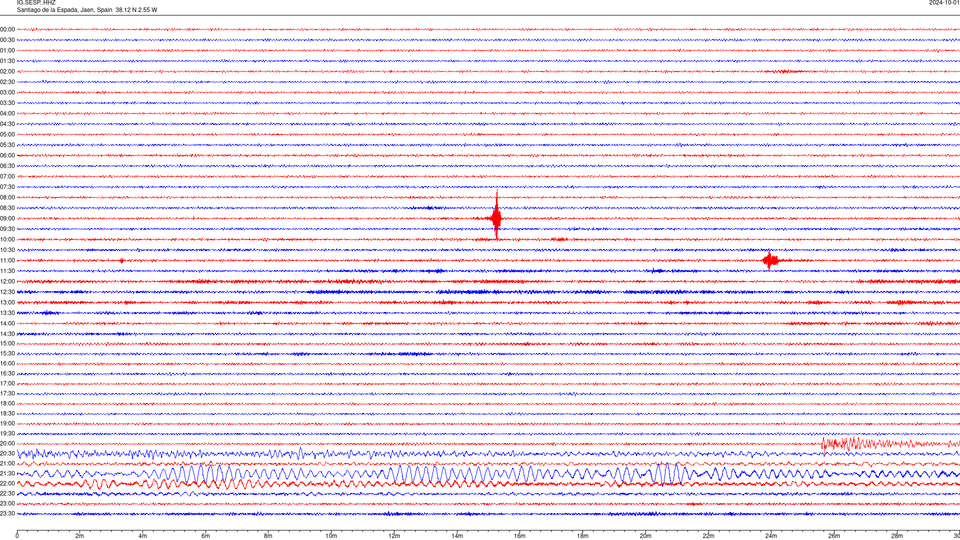
Task: Click the large red spike on 09:00 trace
Action: pyautogui.click(x=497, y=216)
